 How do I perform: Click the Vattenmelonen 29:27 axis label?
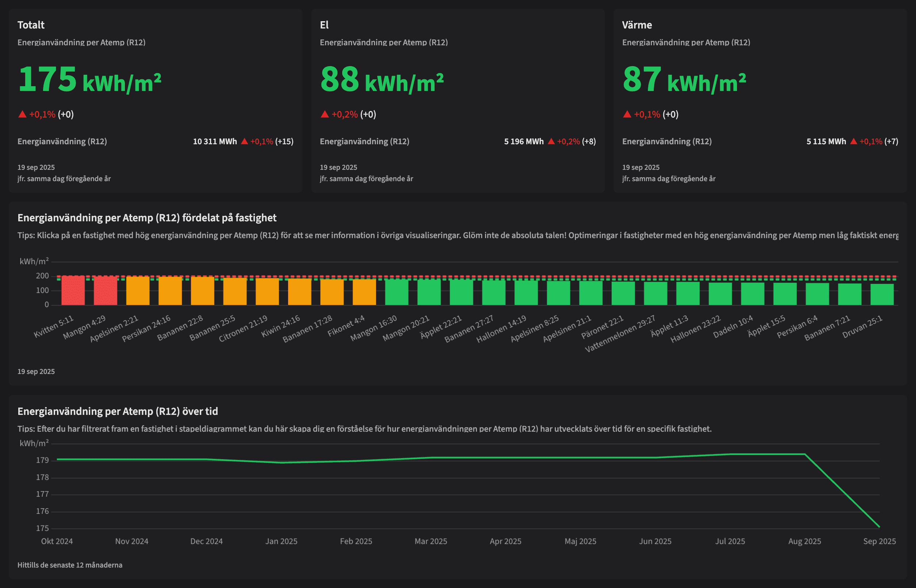click(x=620, y=334)
